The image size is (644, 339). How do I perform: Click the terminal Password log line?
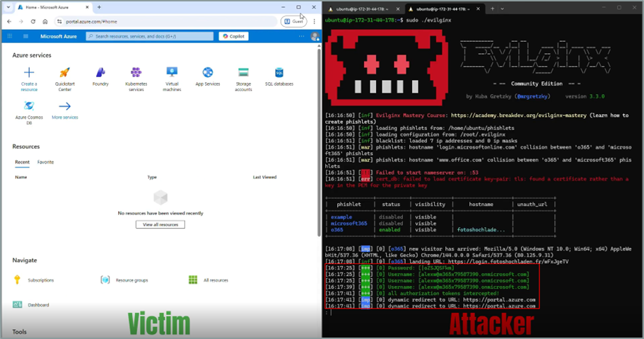click(x=390, y=268)
